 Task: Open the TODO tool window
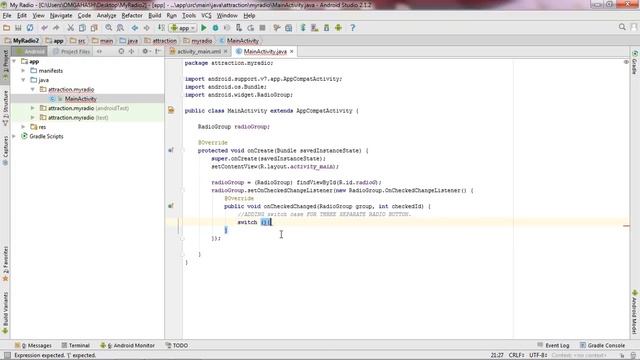177,345
